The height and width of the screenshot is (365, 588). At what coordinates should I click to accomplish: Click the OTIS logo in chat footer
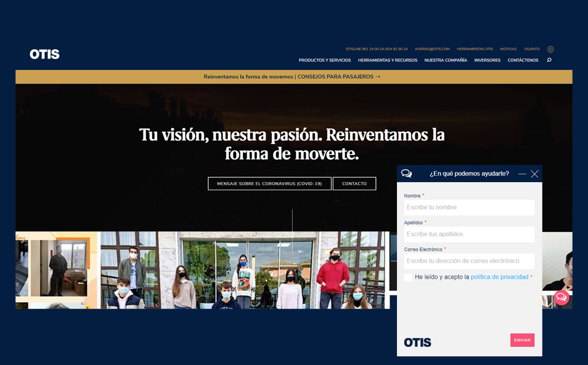coord(417,342)
